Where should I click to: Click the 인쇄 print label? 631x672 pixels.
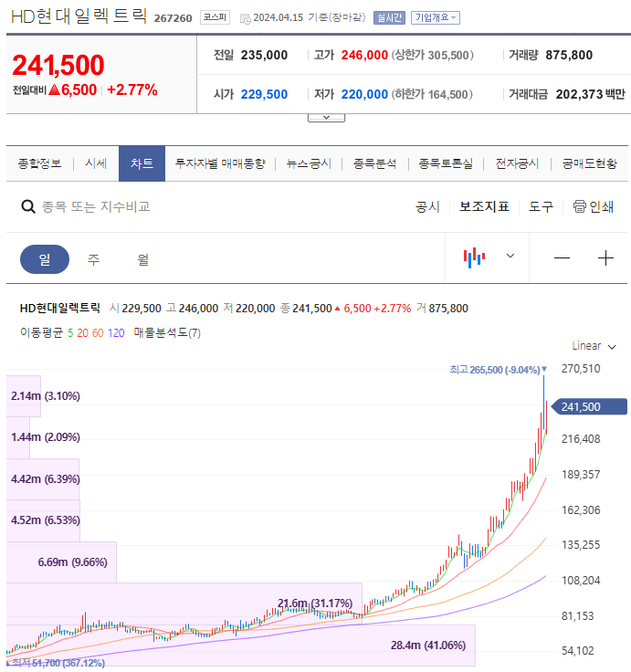tap(602, 207)
